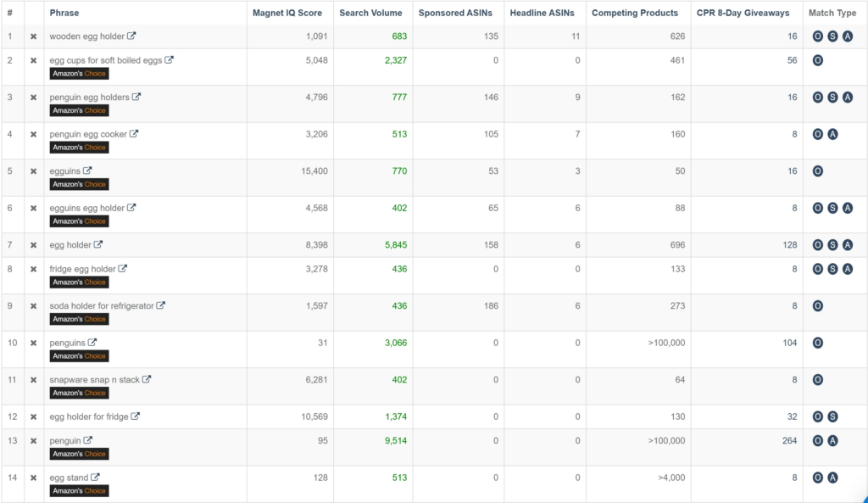868x503 pixels.
Task: Click the A badge for "fridge egg holder"
Action: click(845, 269)
